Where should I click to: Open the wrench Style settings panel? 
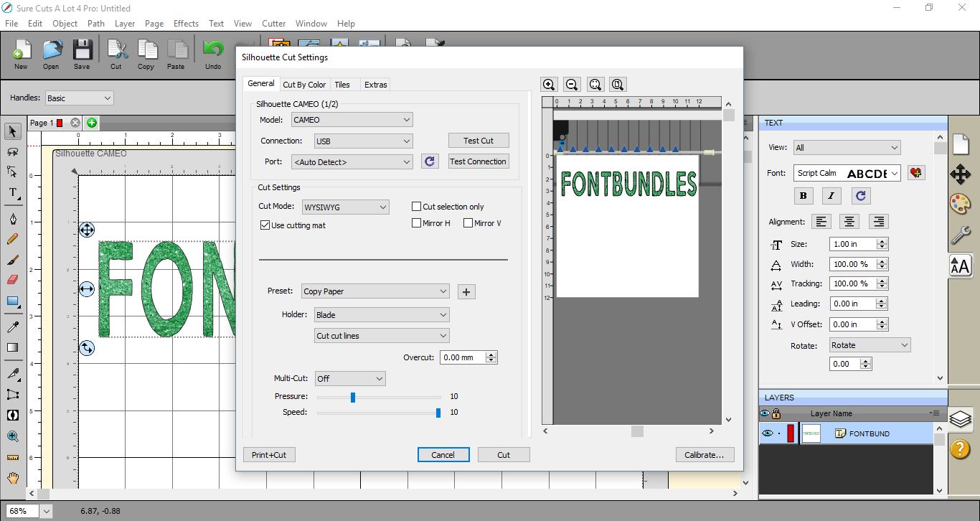coord(960,235)
